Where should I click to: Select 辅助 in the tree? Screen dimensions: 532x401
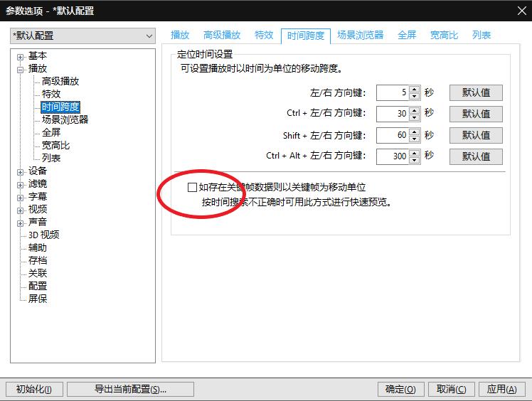37,247
